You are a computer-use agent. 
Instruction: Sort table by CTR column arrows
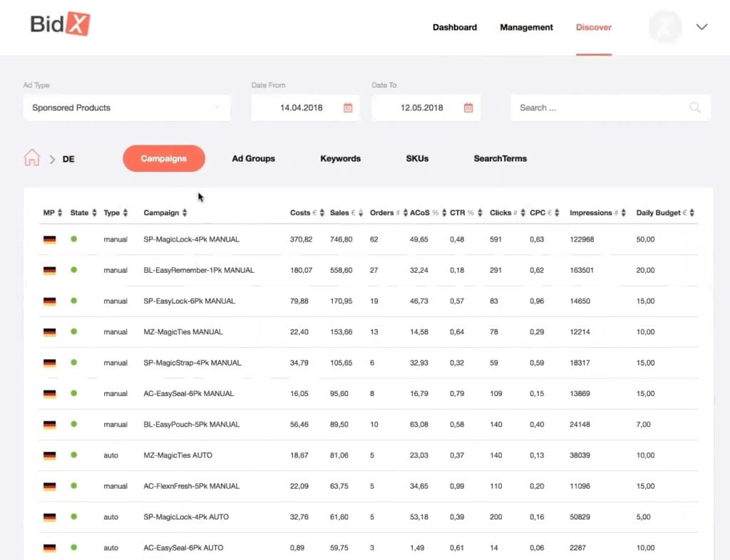(480, 213)
